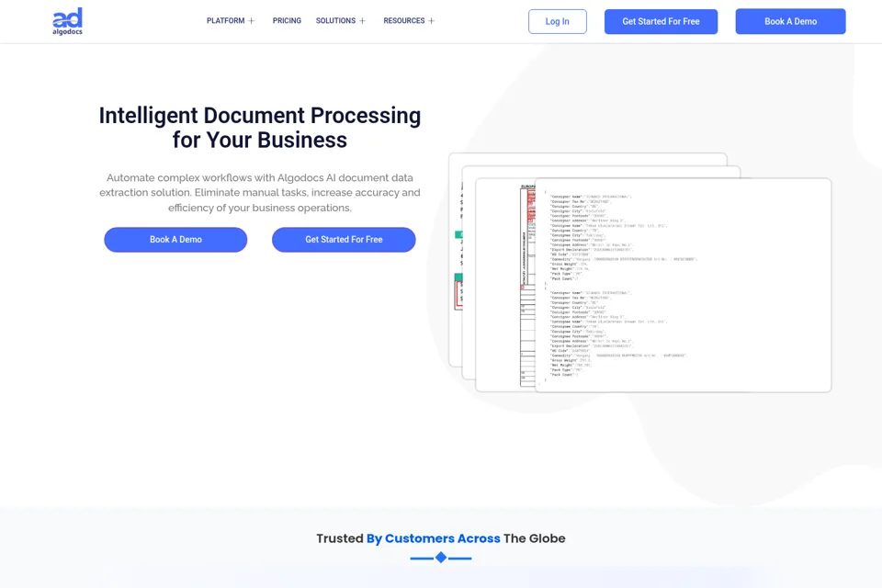Click the JSON output document preview
The height and width of the screenshot is (588, 882).
click(x=683, y=286)
